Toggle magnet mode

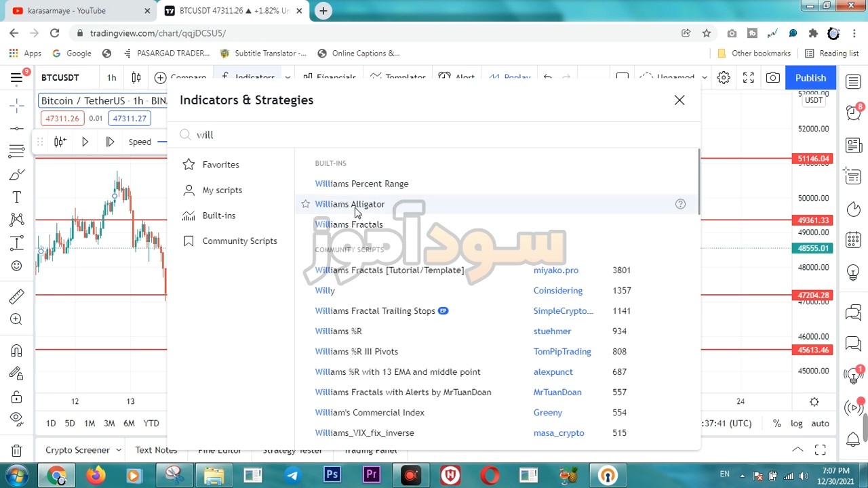[x=17, y=351]
